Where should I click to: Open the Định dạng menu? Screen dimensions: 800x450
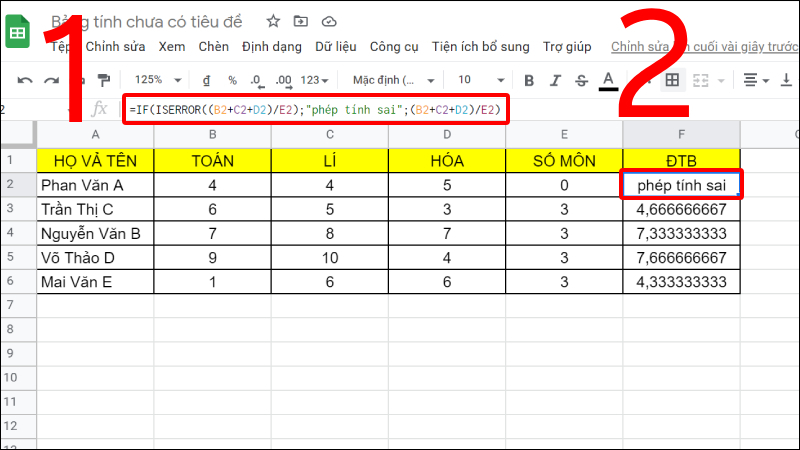point(272,47)
